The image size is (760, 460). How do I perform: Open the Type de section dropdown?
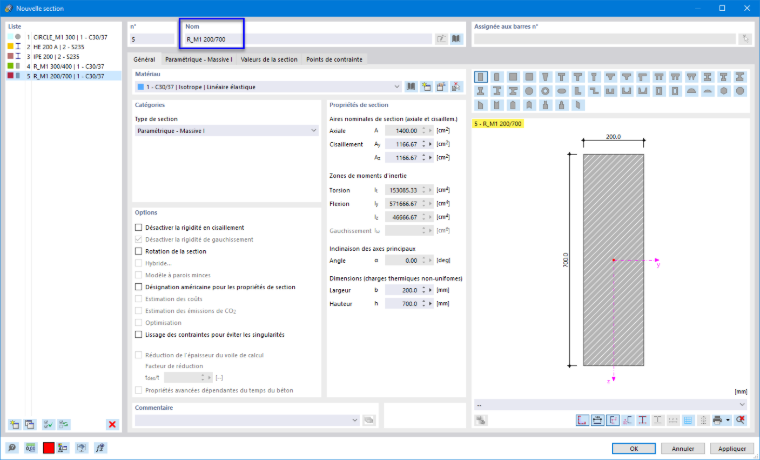pos(226,131)
